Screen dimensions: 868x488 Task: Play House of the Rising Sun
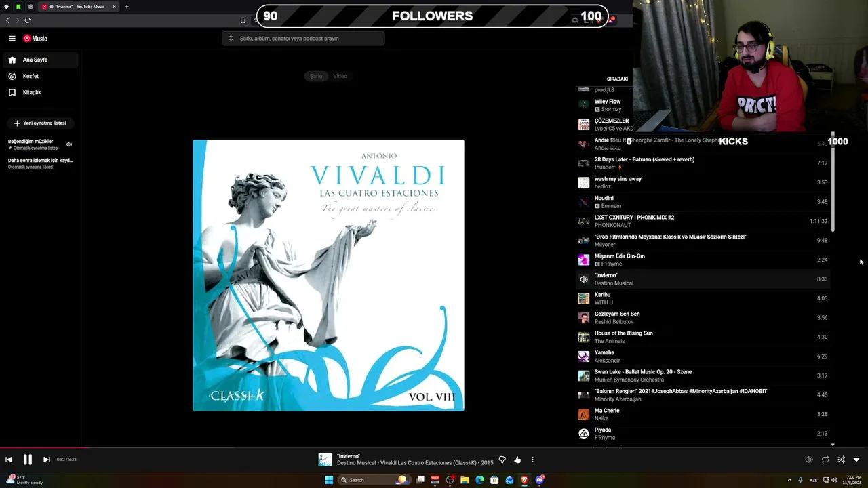click(703, 337)
